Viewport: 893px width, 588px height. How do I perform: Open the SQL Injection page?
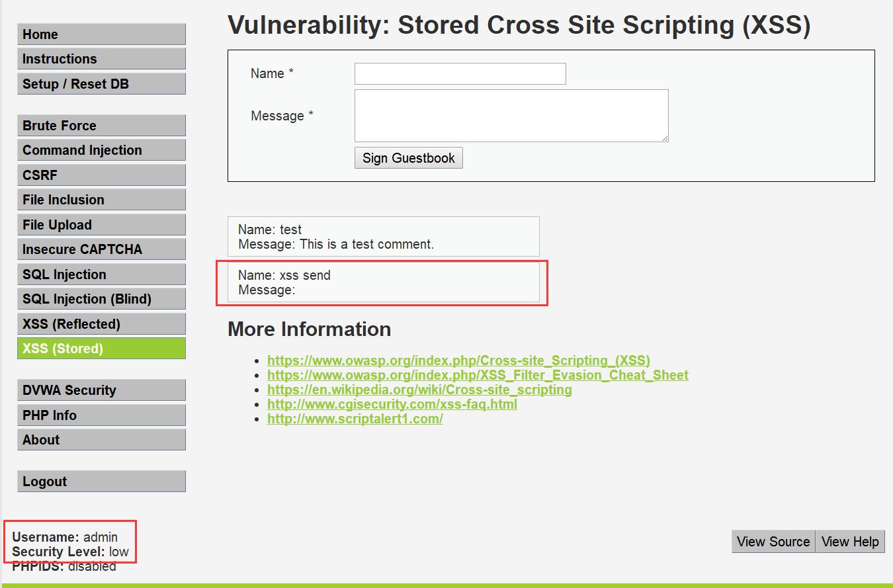[x=101, y=274]
